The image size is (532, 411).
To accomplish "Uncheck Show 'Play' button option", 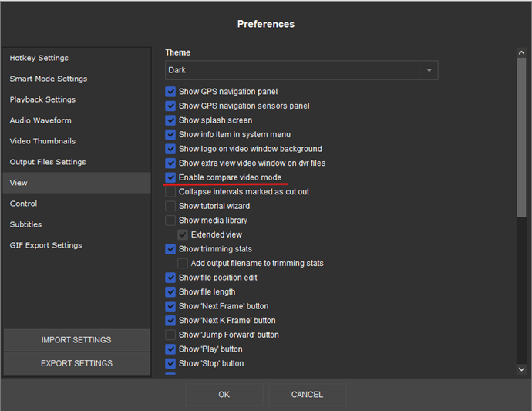I will coord(170,349).
